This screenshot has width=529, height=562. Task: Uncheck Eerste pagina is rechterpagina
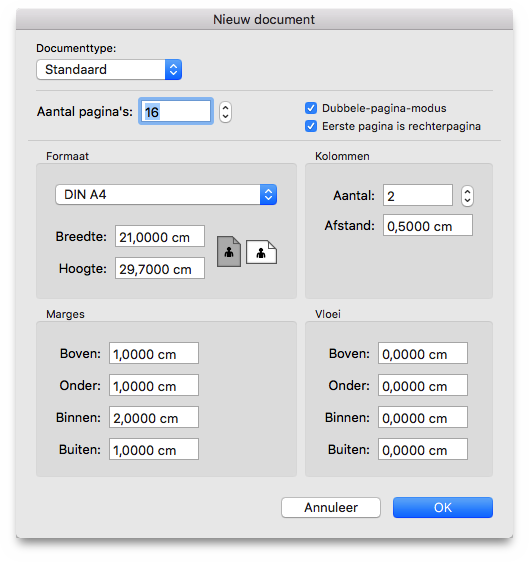(x=311, y=126)
